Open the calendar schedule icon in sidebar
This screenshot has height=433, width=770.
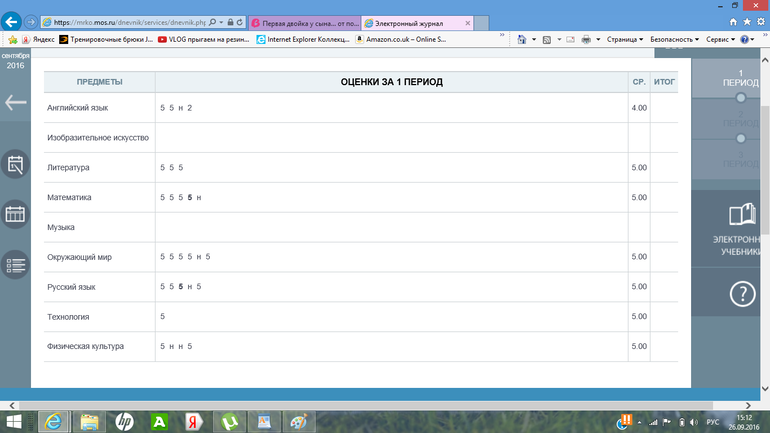15,214
